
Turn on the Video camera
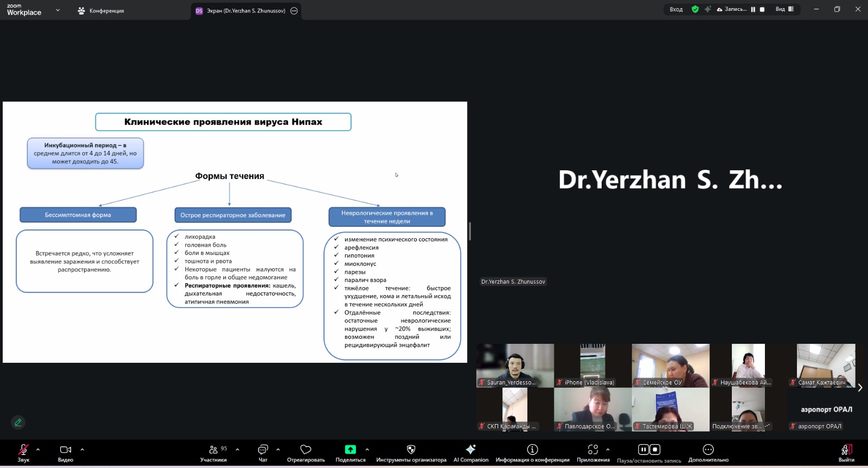[66, 450]
